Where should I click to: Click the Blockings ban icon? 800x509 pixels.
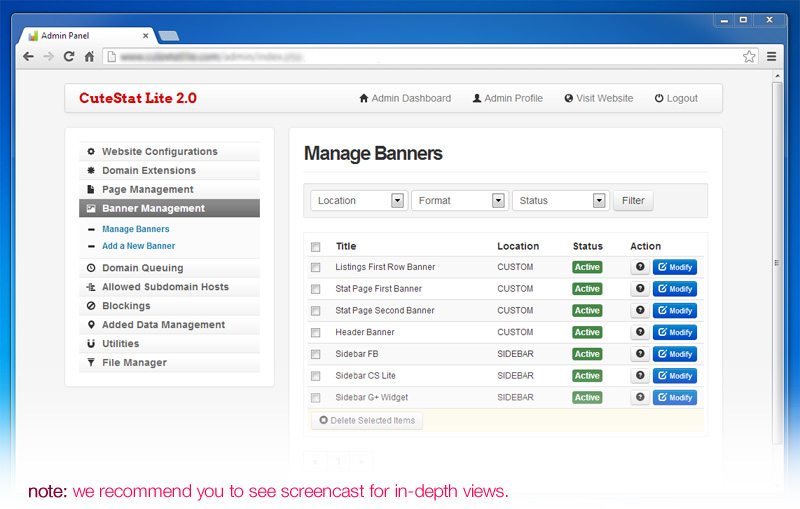[91, 306]
